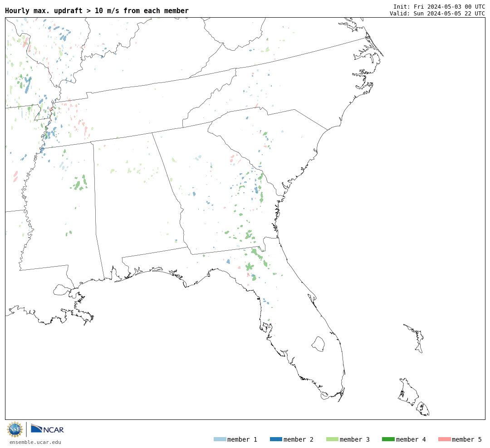Click the NCAR logo
The width and height of the screenshot is (490, 448).
pyautogui.click(x=47, y=429)
